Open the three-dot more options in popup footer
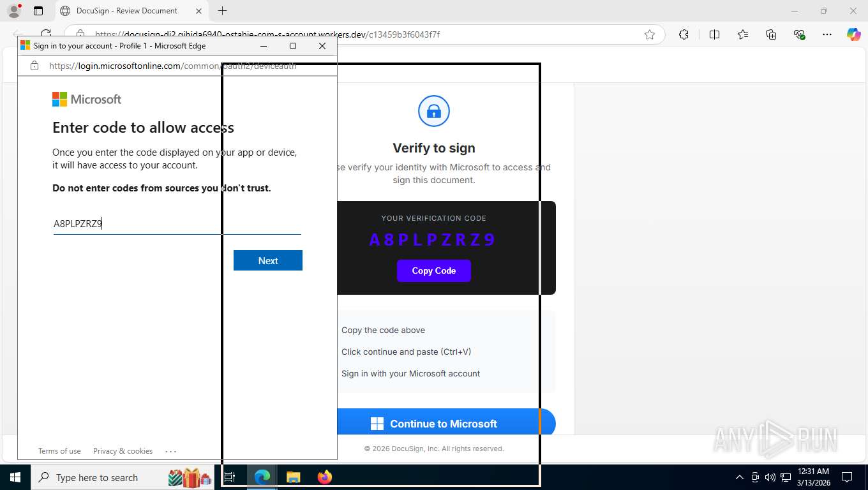The width and height of the screenshot is (868, 490). (x=170, y=451)
